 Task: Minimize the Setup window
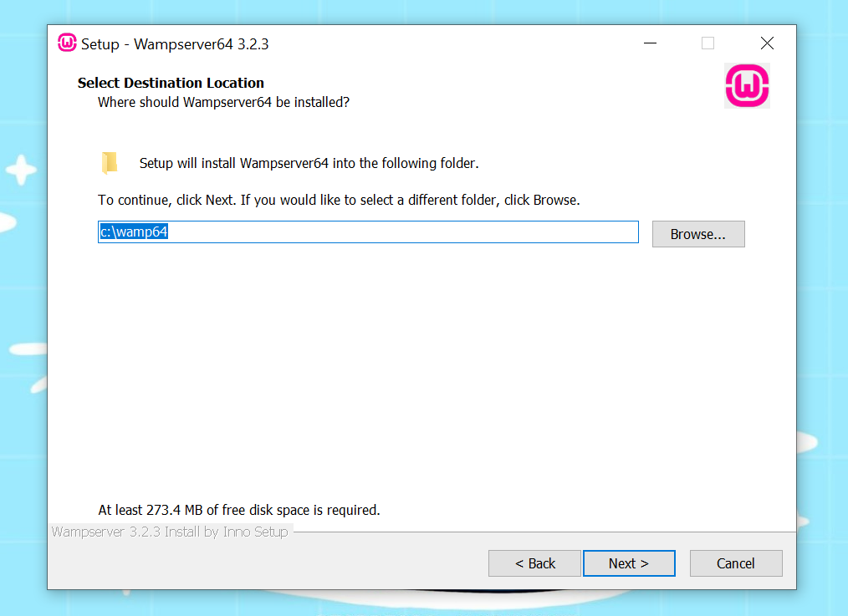click(x=650, y=43)
